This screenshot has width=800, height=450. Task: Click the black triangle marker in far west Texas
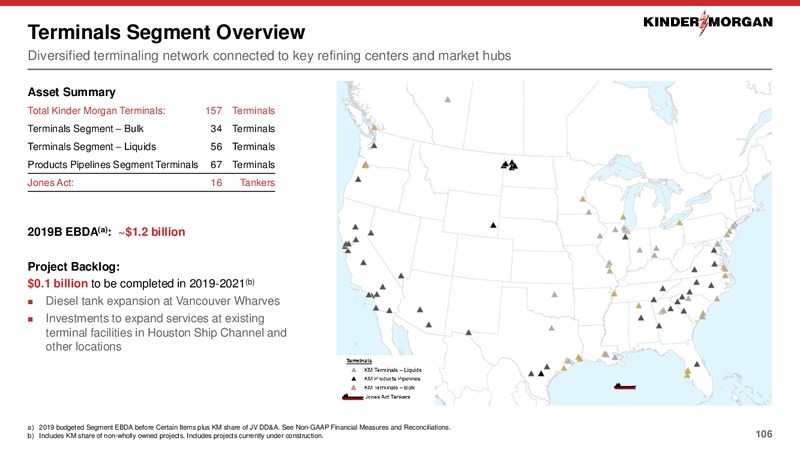(468, 333)
